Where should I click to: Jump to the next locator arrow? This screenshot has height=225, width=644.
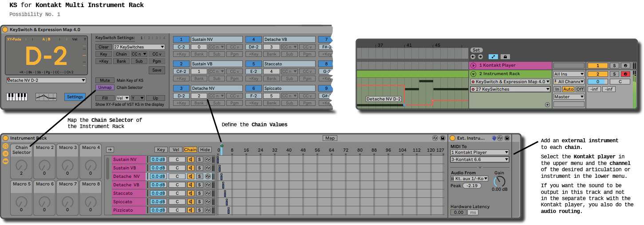click(x=480, y=56)
